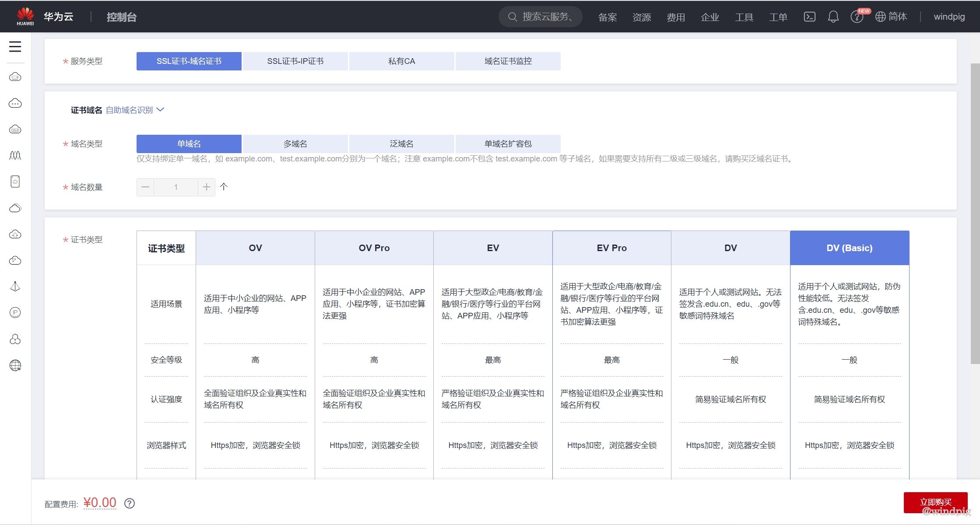Open the cloud with three dots sidebar icon
This screenshot has height=525, width=980.
coord(15,103)
